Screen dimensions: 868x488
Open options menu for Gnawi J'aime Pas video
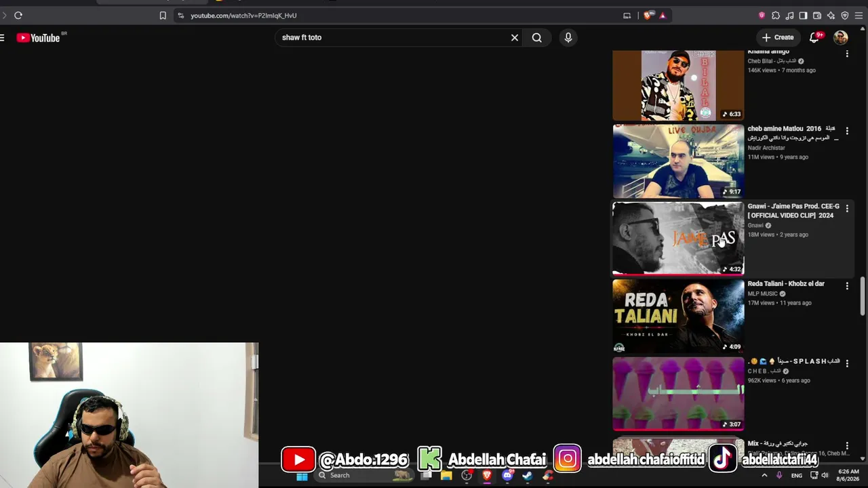pos(847,209)
